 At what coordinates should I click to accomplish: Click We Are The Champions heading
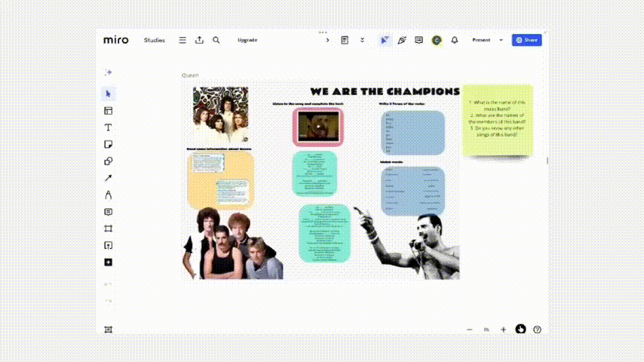coord(385,91)
